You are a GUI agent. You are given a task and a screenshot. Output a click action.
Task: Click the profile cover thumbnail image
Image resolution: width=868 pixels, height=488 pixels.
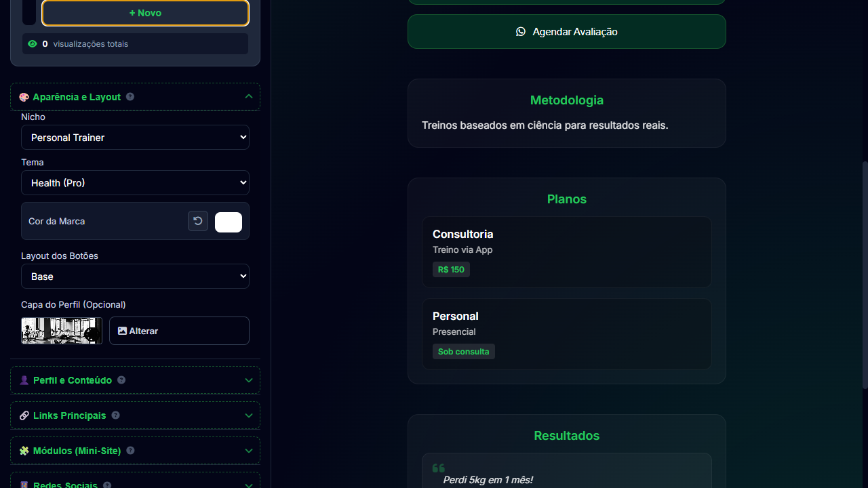point(62,331)
